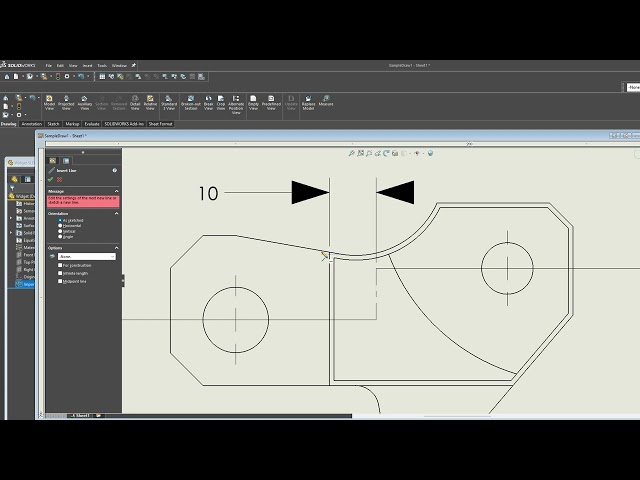This screenshot has width=640, height=480.
Task: Select the Angle orientation option
Action: tap(60, 237)
